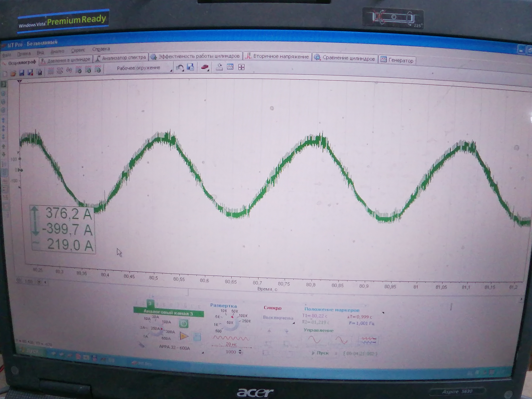Switch to Давление в цилиндре tab
This screenshot has width=532, height=399.
tap(66, 60)
